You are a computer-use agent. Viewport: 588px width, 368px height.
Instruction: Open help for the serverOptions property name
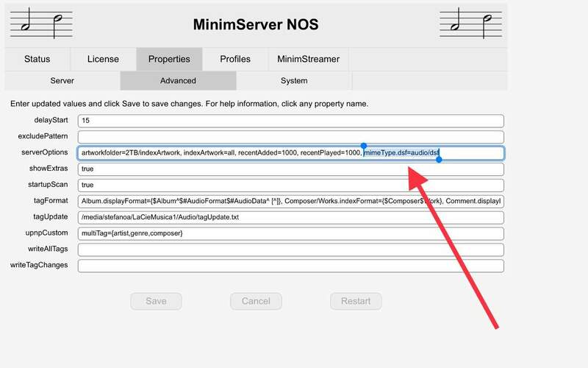(x=44, y=152)
